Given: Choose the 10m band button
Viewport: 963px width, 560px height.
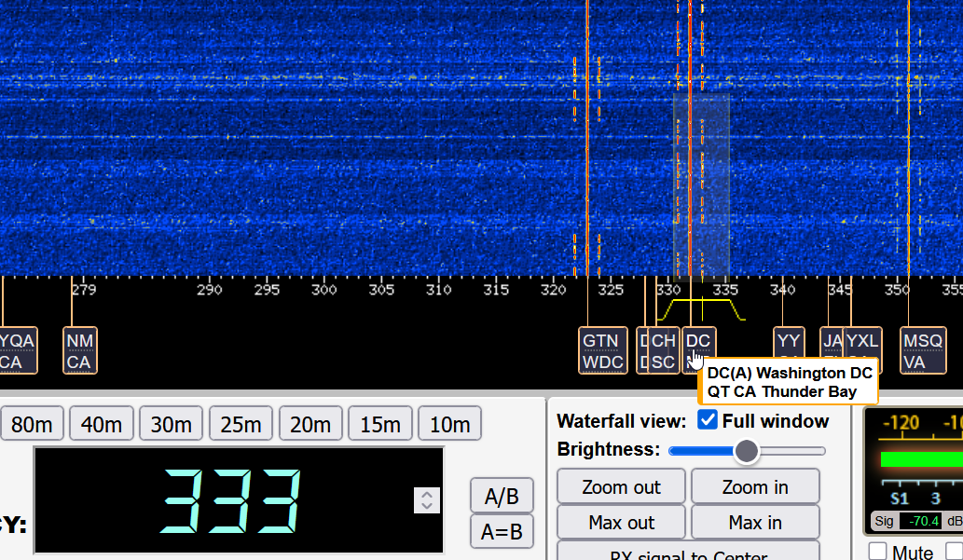Looking at the screenshot, I should (449, 425).
